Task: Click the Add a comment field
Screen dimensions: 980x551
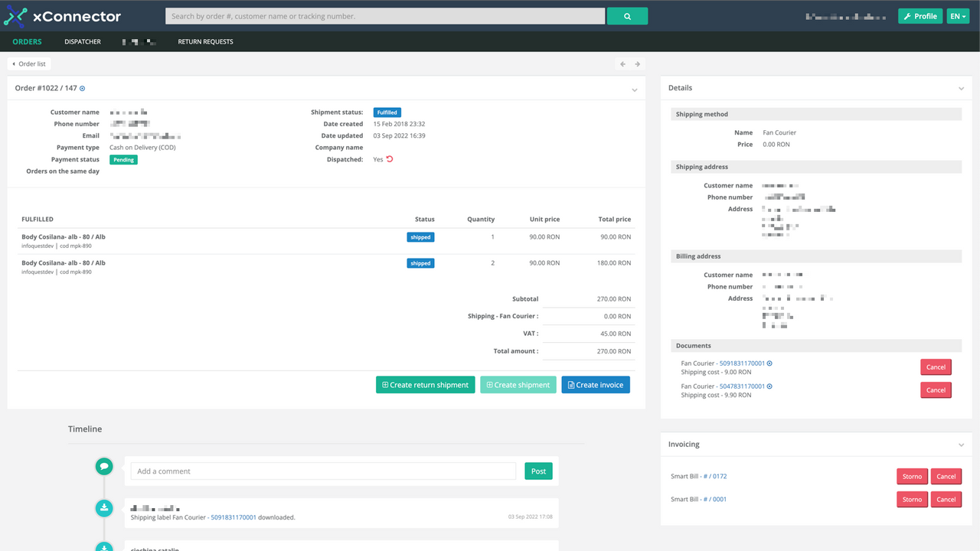Action: (x=323, y=471)
